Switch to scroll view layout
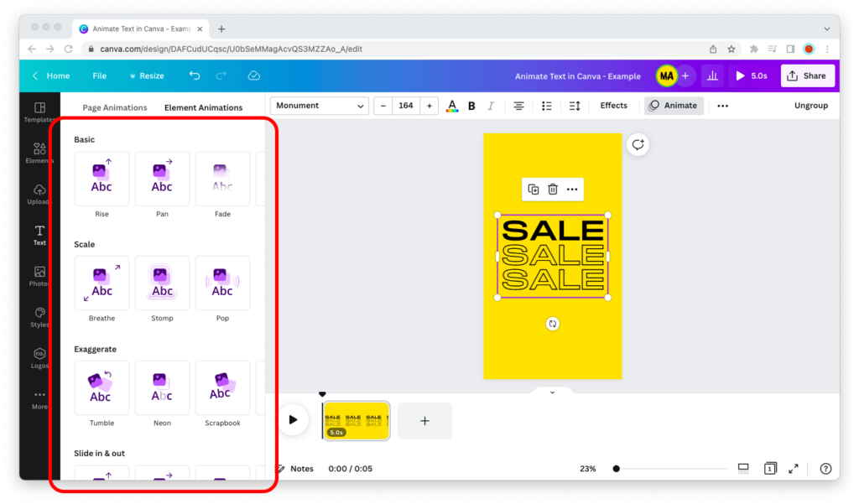This screenshot has height=504, width=859. 743,469
